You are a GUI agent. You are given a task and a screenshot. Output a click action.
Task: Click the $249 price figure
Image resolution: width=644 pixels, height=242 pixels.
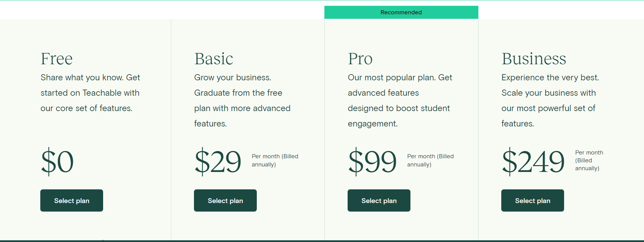pyautogui.click(x=533, y=161)
